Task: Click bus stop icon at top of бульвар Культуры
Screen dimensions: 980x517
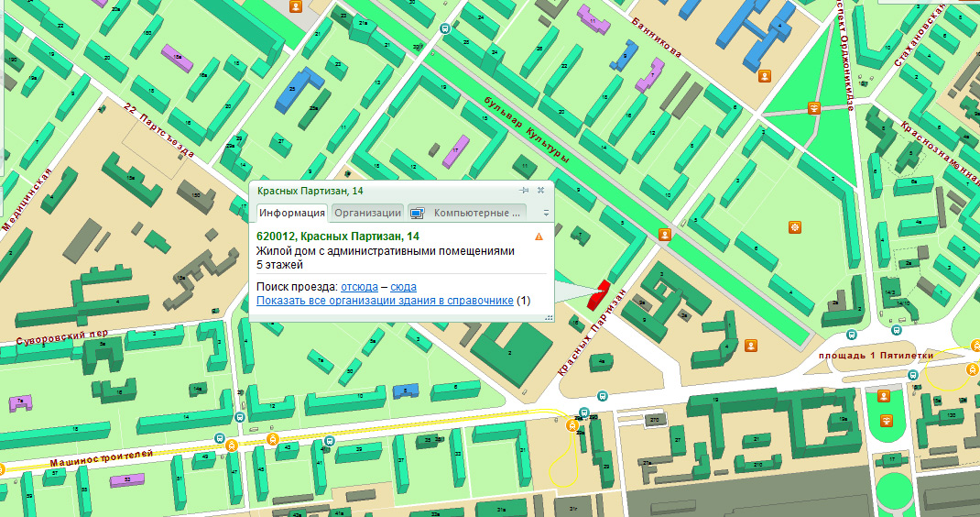Action: click(445, 27)
